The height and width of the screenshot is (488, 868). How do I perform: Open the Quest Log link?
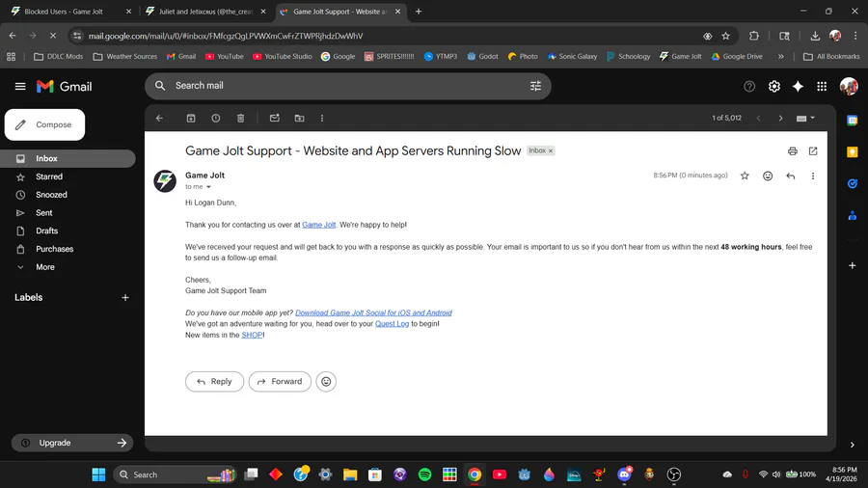(392, 324)
